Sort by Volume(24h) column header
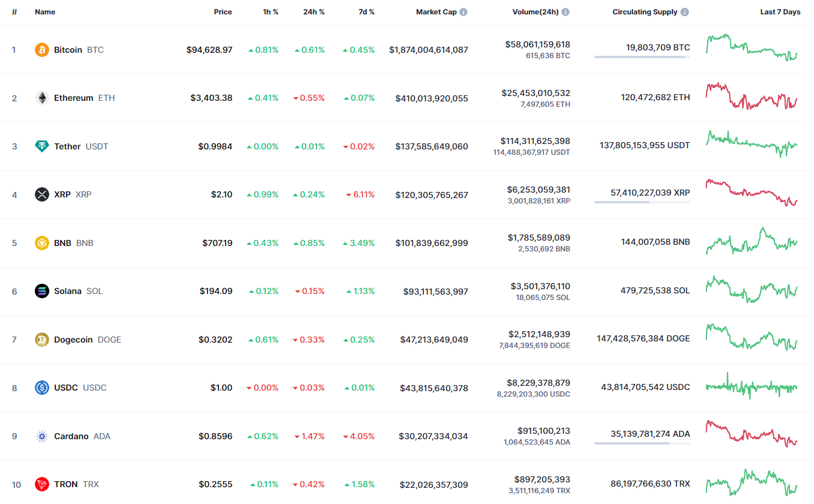814x504 pixels. pyautogui.click(x=535, y=12)
